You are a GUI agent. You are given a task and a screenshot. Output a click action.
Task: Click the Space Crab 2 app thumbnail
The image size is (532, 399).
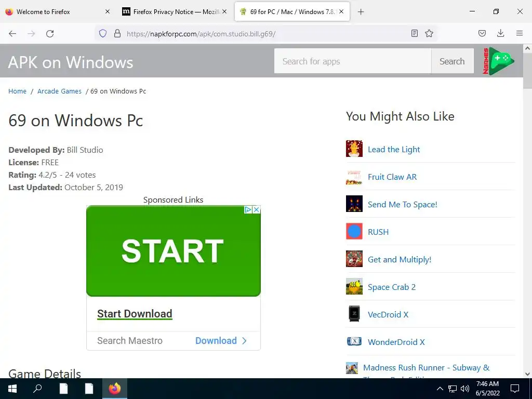point(354,286)
